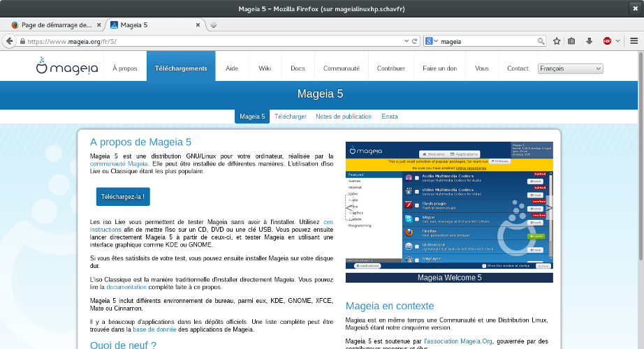Open the Errata link

pyautogui.click(x=389, y=116)
